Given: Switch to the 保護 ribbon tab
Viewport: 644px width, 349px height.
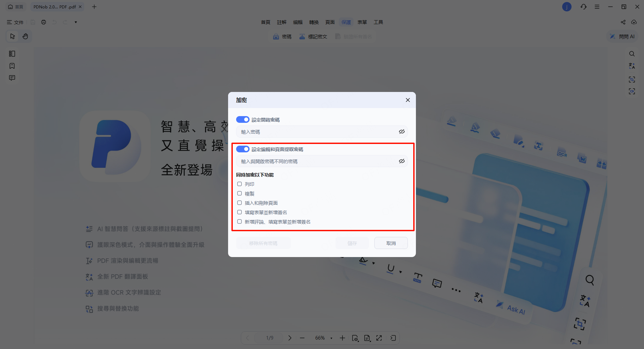Looking at the screenshot, I should pyautogui.click(x=346, y=22).
